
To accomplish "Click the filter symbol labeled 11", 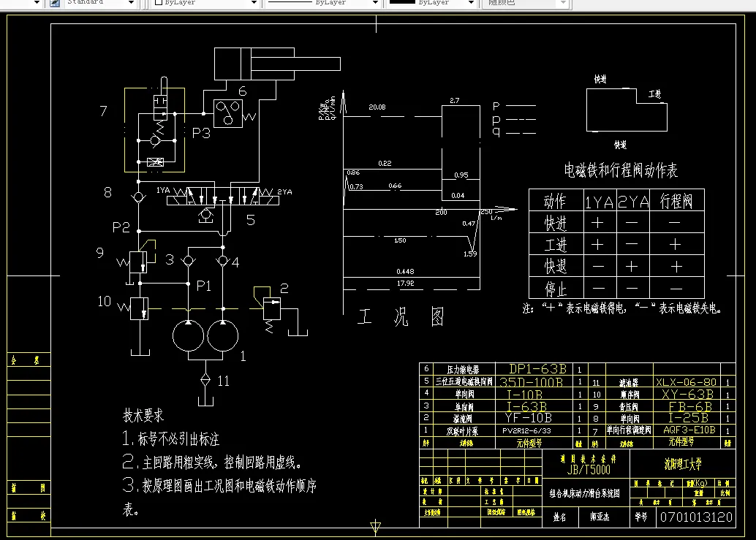I will click(x=205, y=380).
